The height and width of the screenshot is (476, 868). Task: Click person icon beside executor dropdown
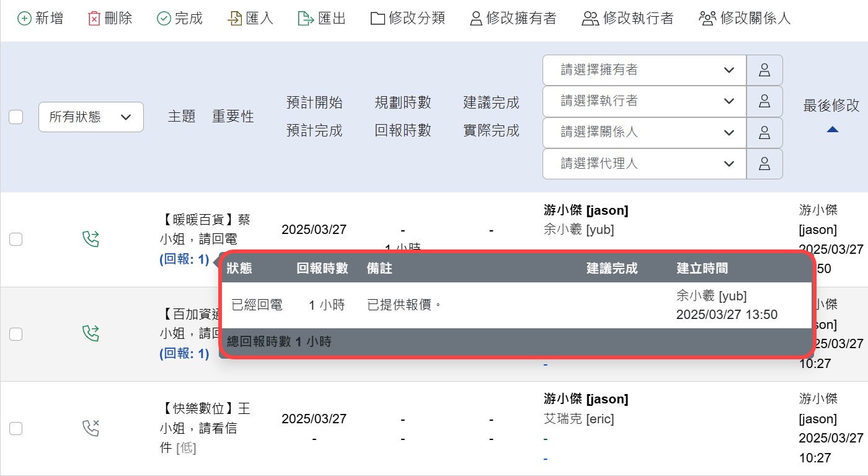pyautogui.click(x=764, y=101)
